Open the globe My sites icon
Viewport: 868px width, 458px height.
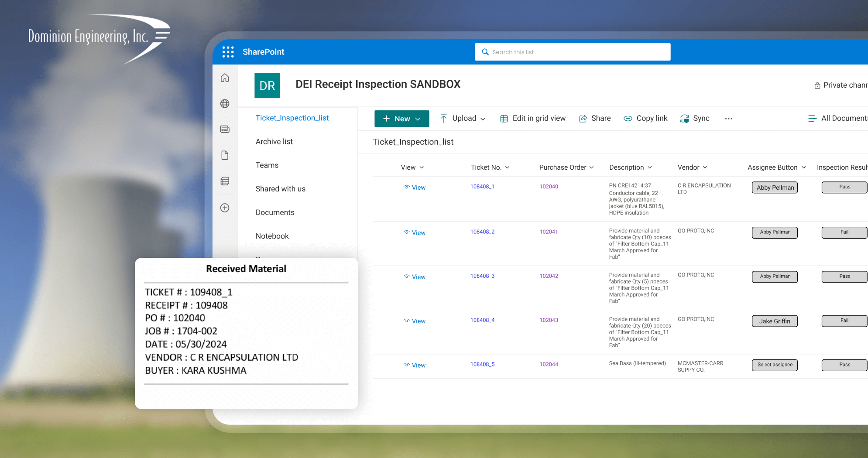point(225,103)
